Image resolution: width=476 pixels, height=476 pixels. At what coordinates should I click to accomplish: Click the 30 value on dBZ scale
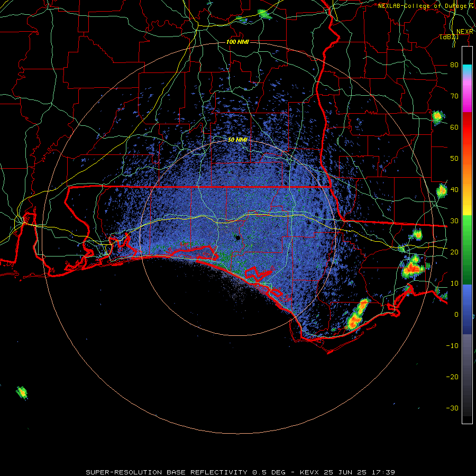(x=454, y=221)
